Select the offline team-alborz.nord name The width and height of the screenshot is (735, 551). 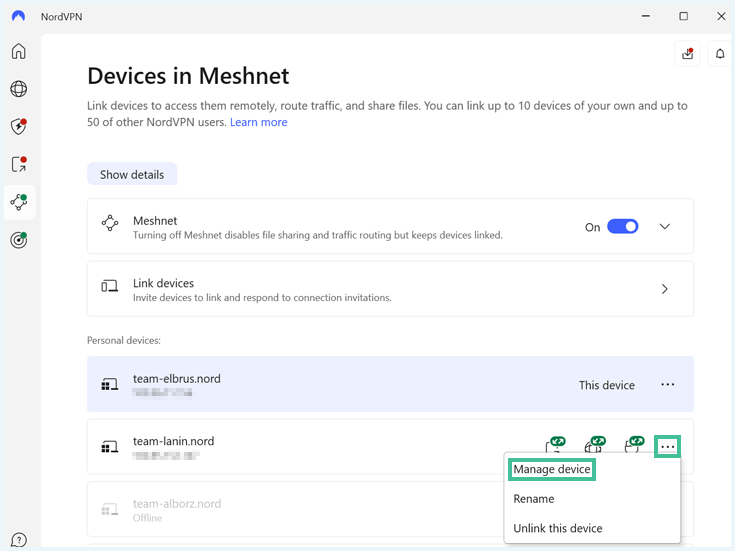177,504
